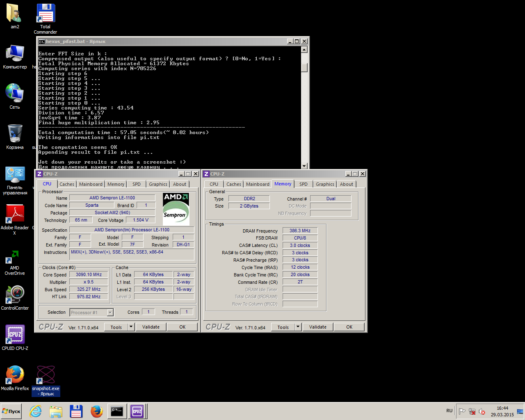Click the Socket AM2 (940) package value
The height and width of the screenshot is (420, 525).
[x=112, y=212]
